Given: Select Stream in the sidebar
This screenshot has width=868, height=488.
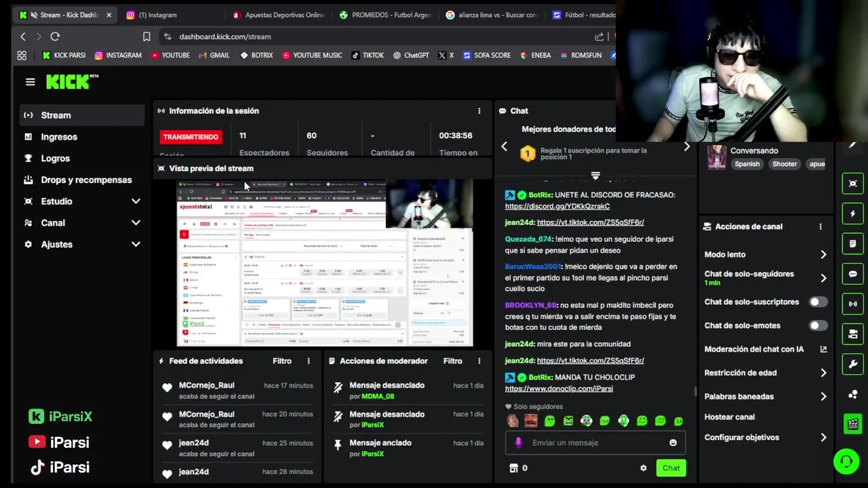Looking at the screenshot, I should point(82,115).
